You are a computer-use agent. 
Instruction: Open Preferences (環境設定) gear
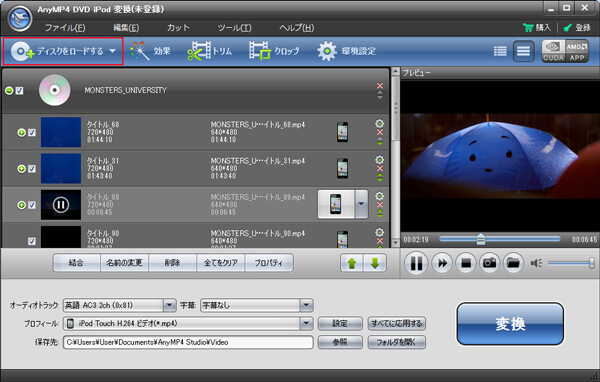tap(346, 51)
